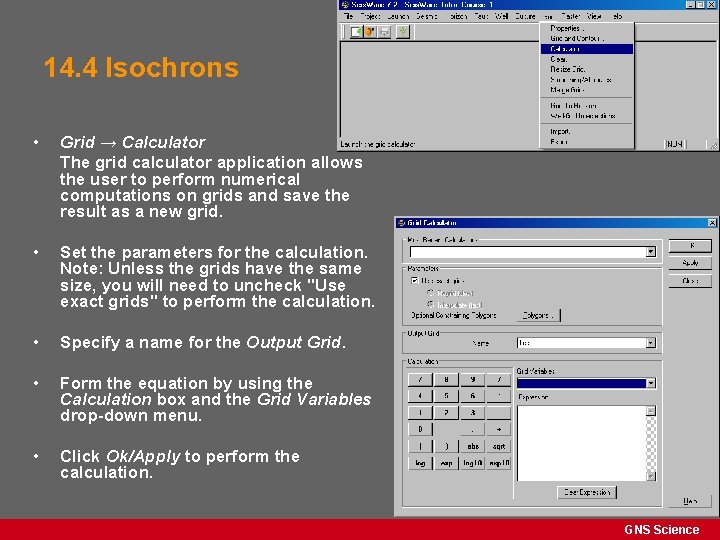
Task: Choose Resize Grid menu entry
Action: coord(587,69)
